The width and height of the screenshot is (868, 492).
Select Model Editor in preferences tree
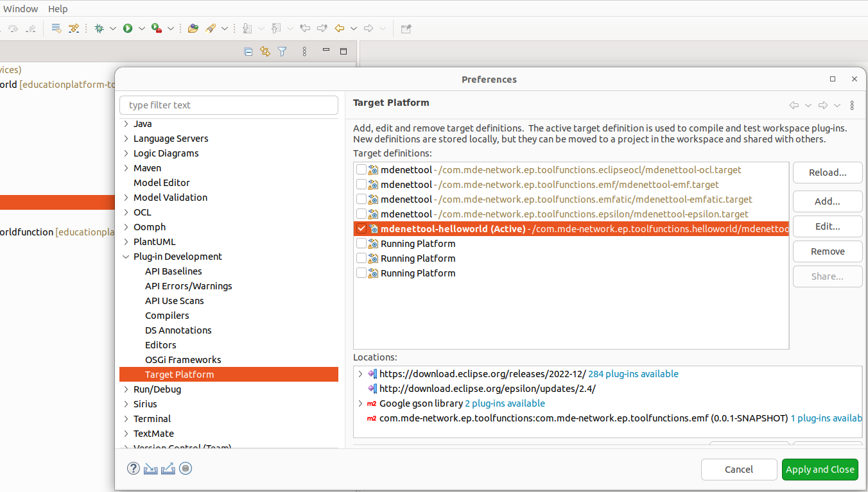coord(162,183)
